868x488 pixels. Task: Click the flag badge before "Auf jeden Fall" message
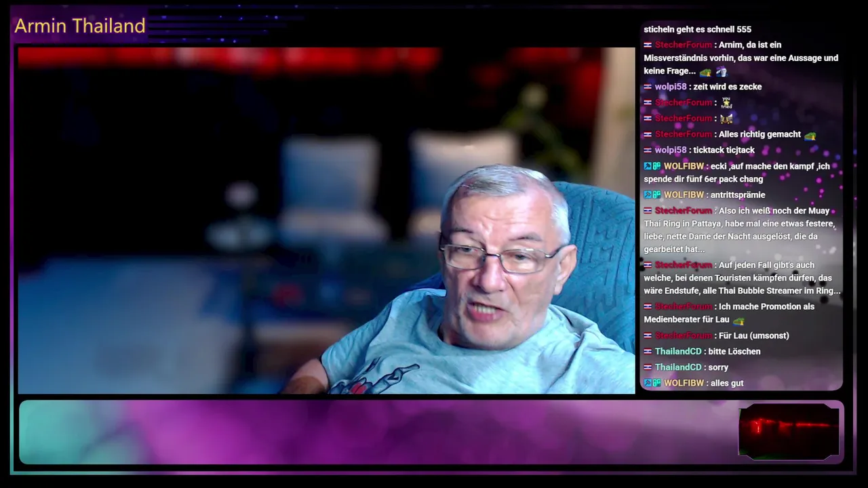[648, 265]
